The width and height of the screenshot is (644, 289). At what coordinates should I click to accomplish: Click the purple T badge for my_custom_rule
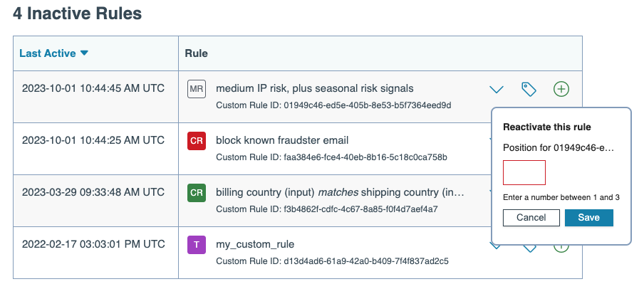(197, 245)
